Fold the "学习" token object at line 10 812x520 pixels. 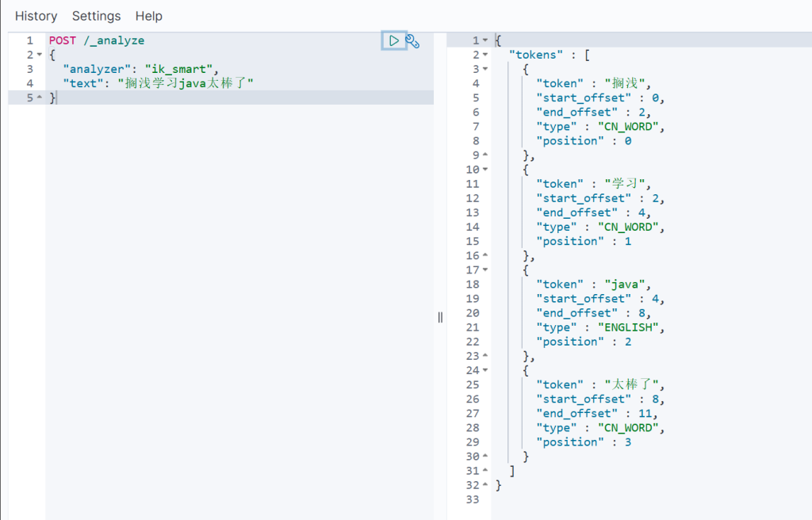tap(485, 170)
